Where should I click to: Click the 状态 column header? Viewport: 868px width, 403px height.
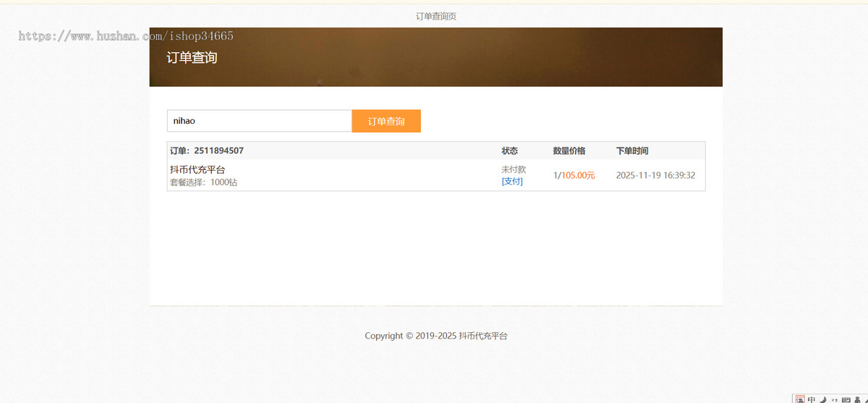point(510,150)
